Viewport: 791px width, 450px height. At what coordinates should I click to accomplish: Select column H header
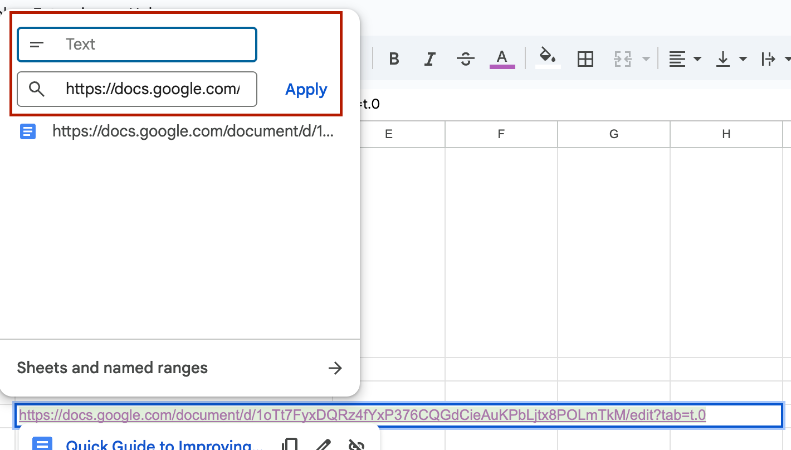[x=726, y=134]
